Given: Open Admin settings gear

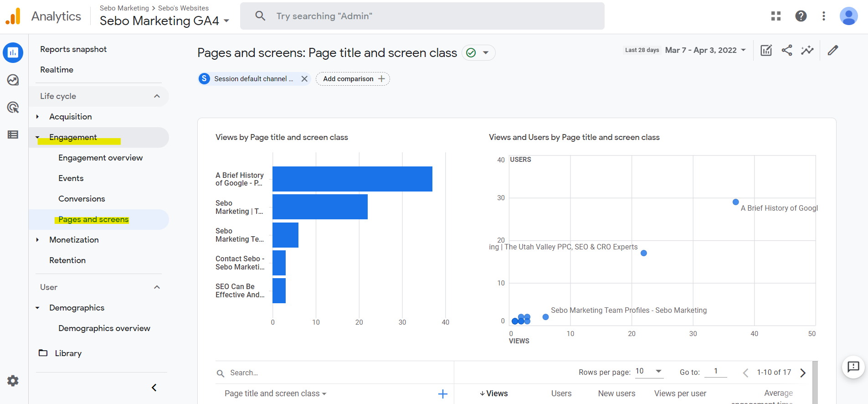Looking at the screenshot, I should tap(13, 381).
